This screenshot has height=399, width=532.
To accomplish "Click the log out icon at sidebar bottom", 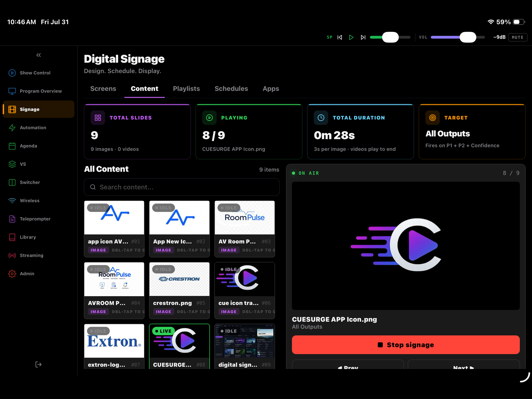I will click(x=38, y=365).
